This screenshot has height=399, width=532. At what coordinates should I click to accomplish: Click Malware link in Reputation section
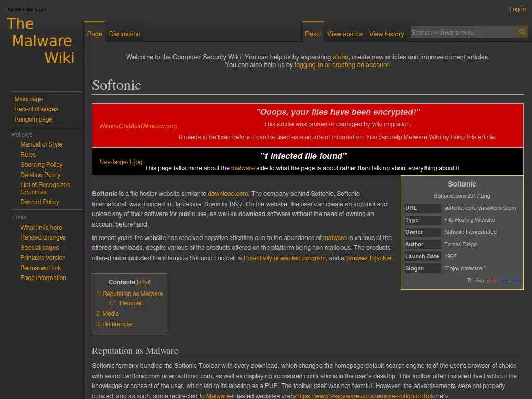coord(218,396)
